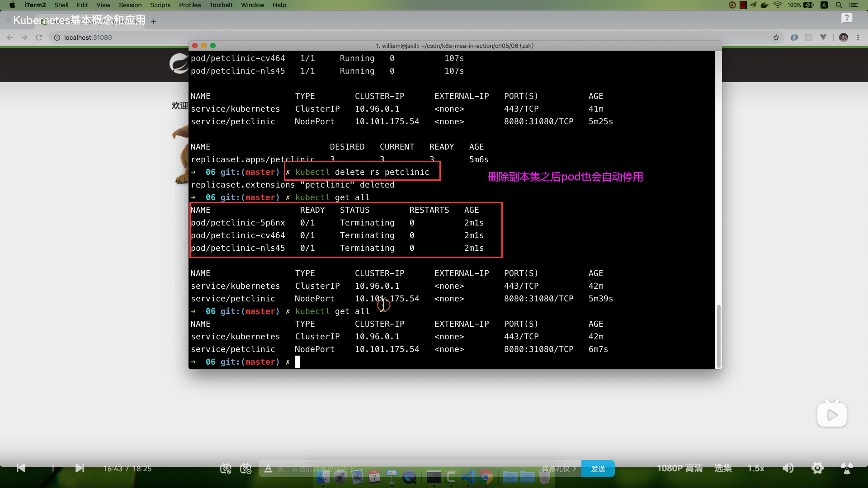Click the cursor gear menu bar icon
The image size is (868, 488).
tap(732, 5)
